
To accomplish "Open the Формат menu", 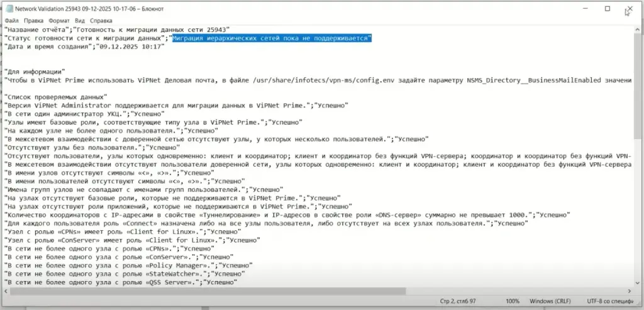I will point(59,21).
